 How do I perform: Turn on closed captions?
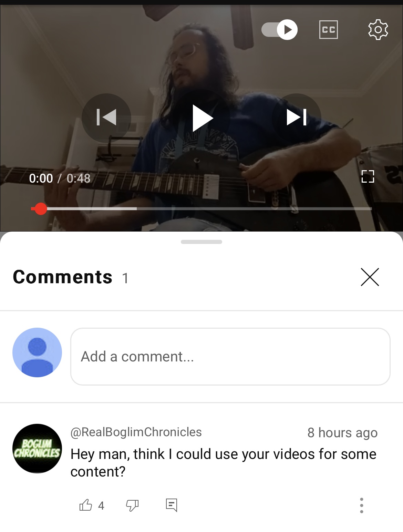[328, 30]
